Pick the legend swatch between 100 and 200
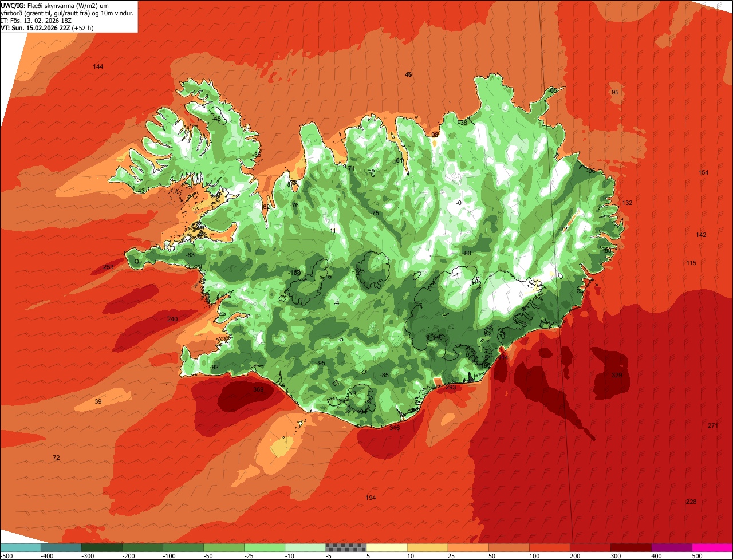 [x=549, y=547]
